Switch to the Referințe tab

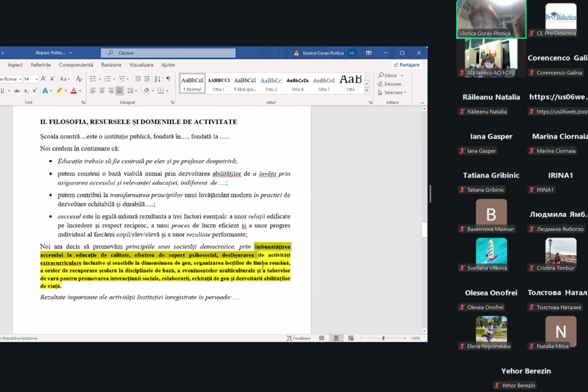pyautogui.click(x=40, y=65)
